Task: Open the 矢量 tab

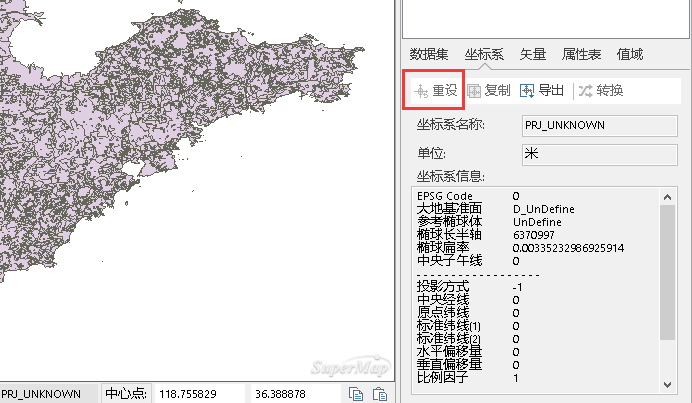Action: 532,55
